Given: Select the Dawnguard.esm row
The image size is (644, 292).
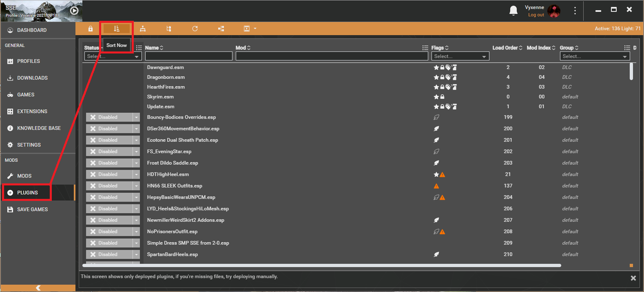Looking at the screenshot, I should [356, 67].
